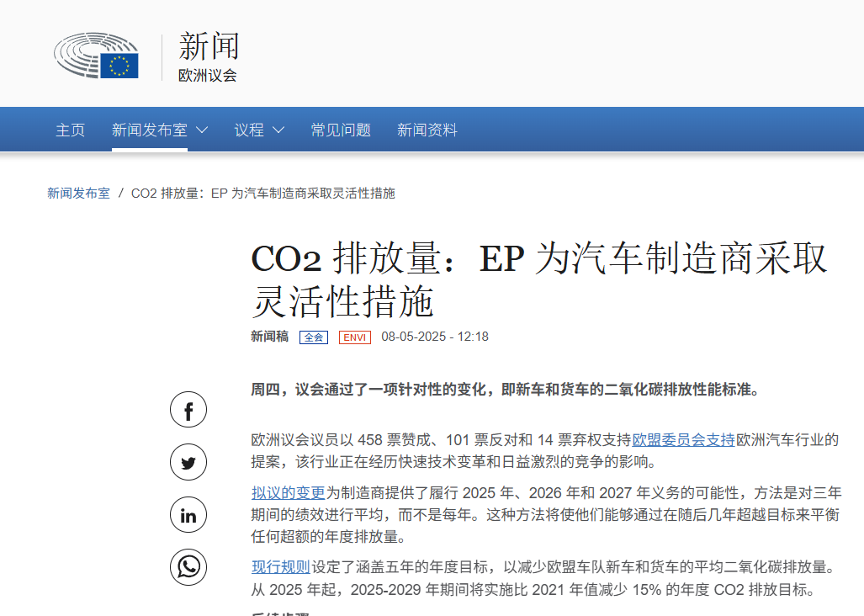Click the article headline CO2 排放量
This screenshot has height=616, width=864.
coord(539,280)
